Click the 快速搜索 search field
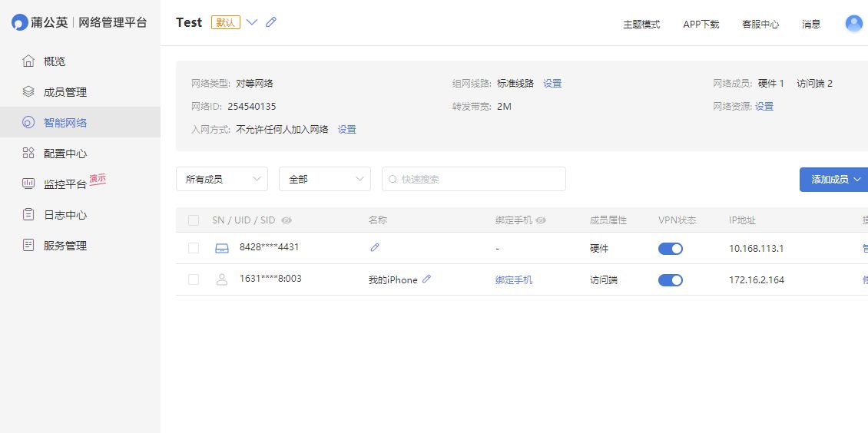Viewport: 868px width, 433px height. click(474, 179)
